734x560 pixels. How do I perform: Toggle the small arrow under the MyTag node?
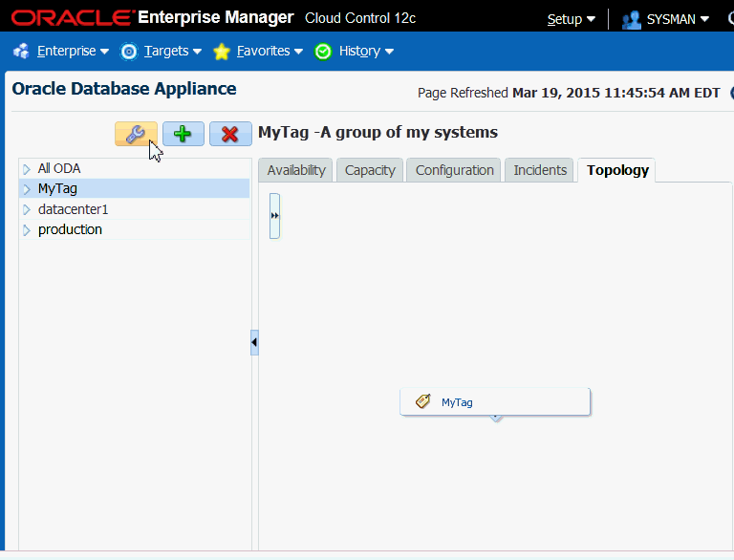[x=496, y=419]
